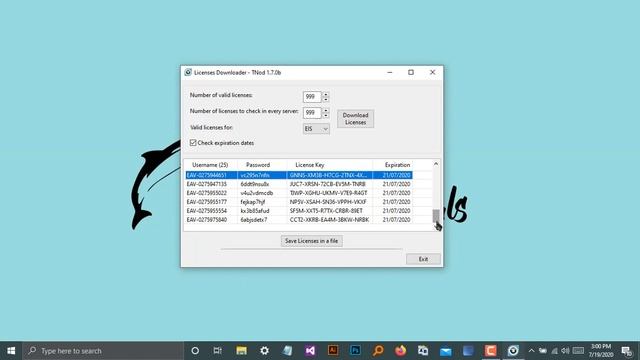This screenshot has height=360, width=640.
Task: Increase licenses to check in every server
Action: click(325, 110)
